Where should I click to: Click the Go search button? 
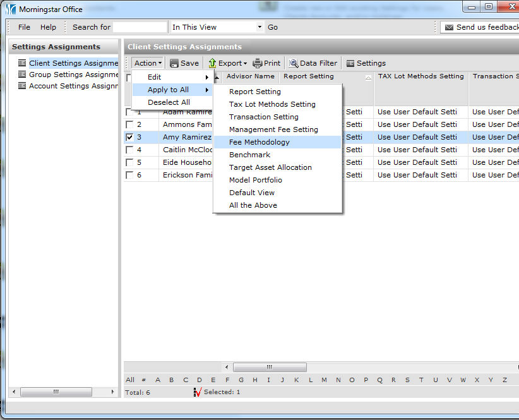click(273, 28)
